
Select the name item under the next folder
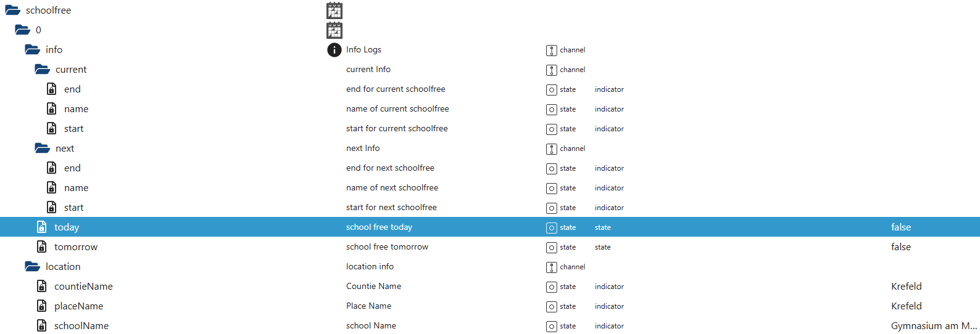tap(76, 188)
